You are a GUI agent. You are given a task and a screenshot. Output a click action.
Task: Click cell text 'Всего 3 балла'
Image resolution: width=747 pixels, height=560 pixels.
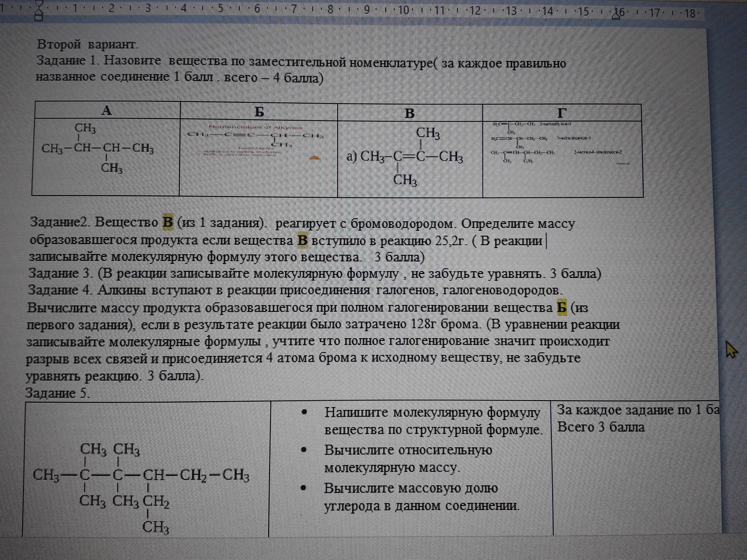point(601,427)
